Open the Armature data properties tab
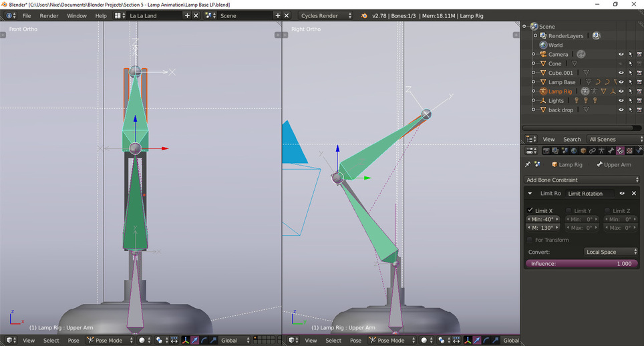 601,151
